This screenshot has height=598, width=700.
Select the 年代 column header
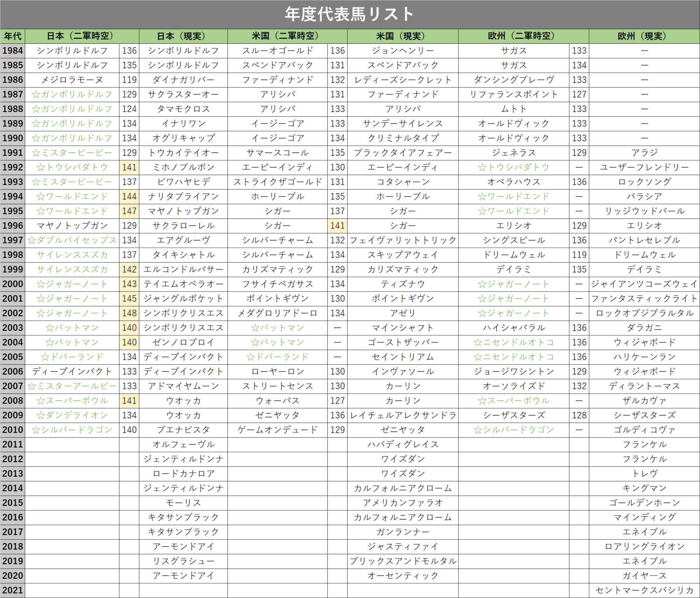(13, 36)
